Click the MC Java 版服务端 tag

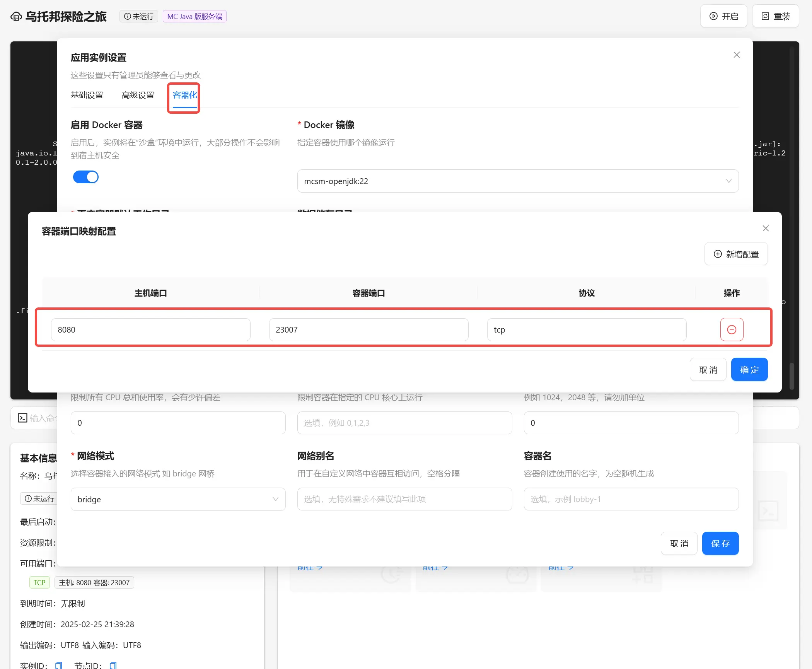coord(194,16)
